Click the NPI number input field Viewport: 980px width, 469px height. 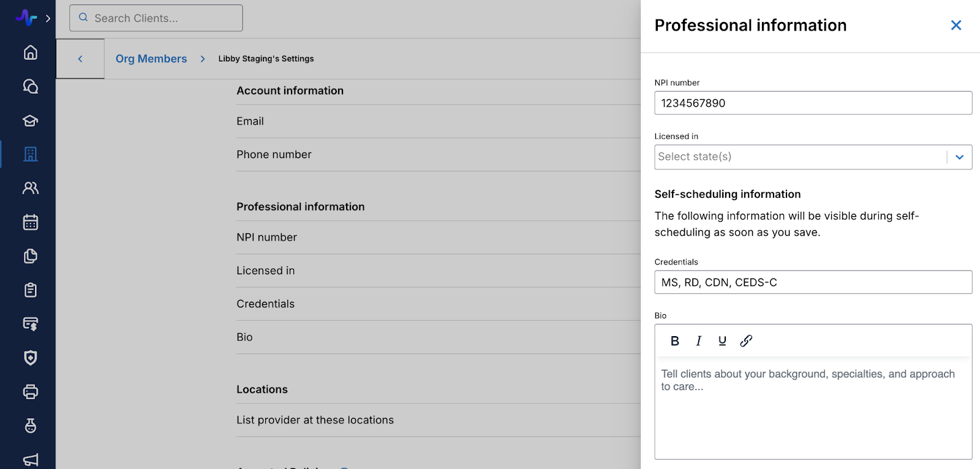813,103
